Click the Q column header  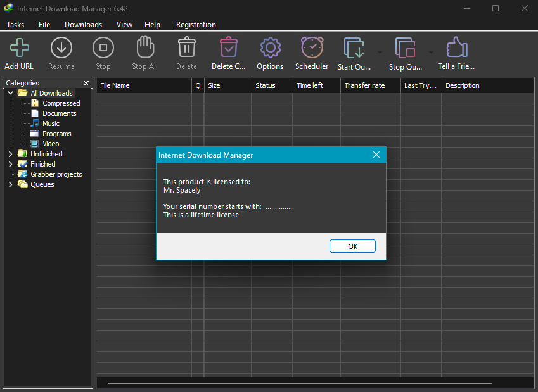click(198, 85)
